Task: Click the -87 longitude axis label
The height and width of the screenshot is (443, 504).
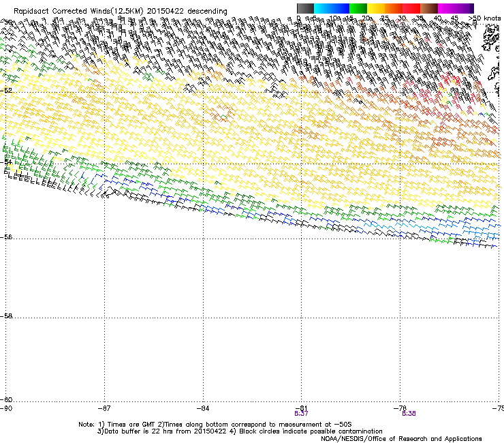Action: pos(104,408)
